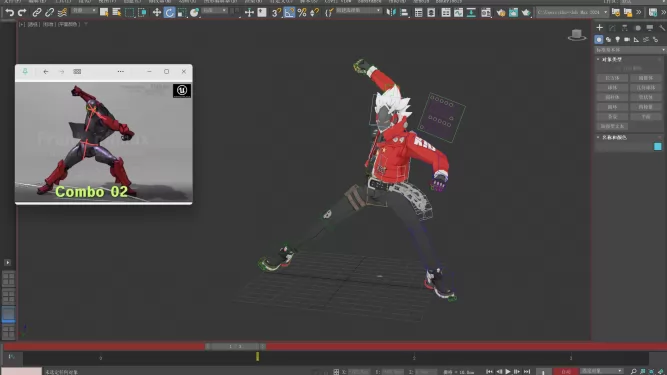Open the project folder path dropdown
Image resolution: width=667 pixels, height=375 pixels.
[572, 12]
